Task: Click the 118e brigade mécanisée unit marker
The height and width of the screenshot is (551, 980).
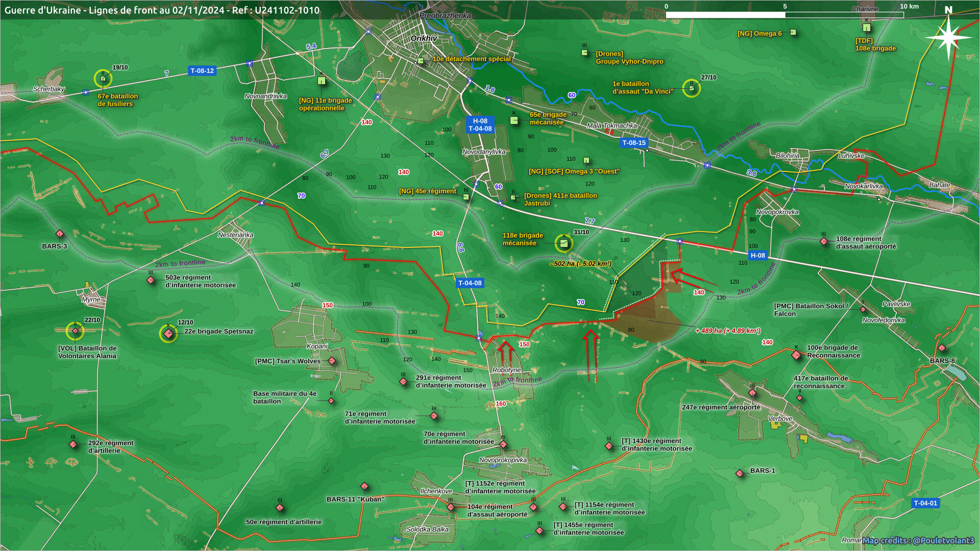Action: click(x=563, y=243)
